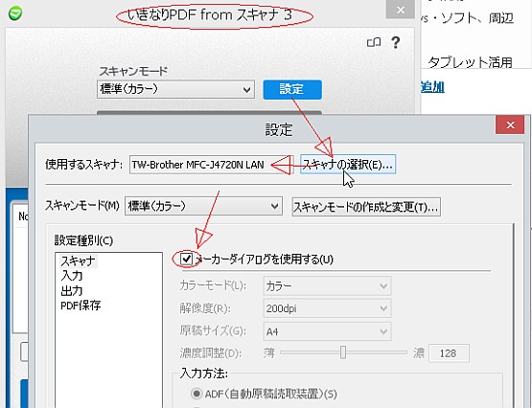Close the 設定 dialog
This screenshot has height=408, width=532.
tap(510, 125)
